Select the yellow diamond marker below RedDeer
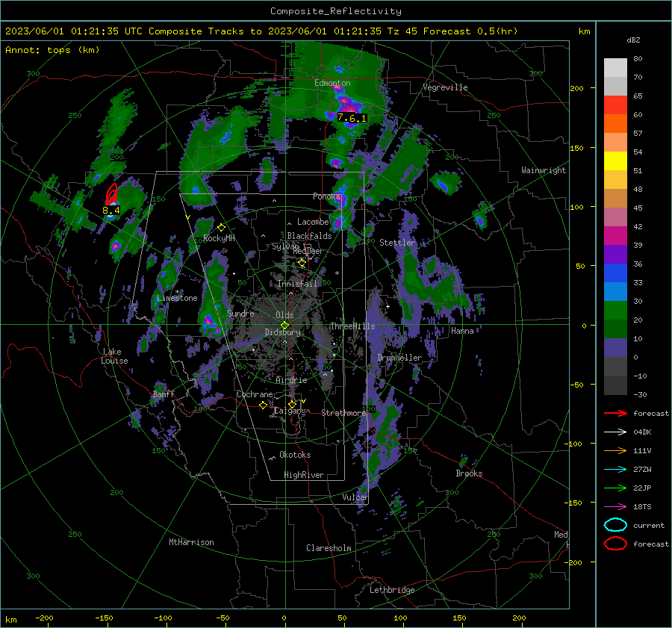Viewport: 672px width, 628px height. (x=302, y=262)
